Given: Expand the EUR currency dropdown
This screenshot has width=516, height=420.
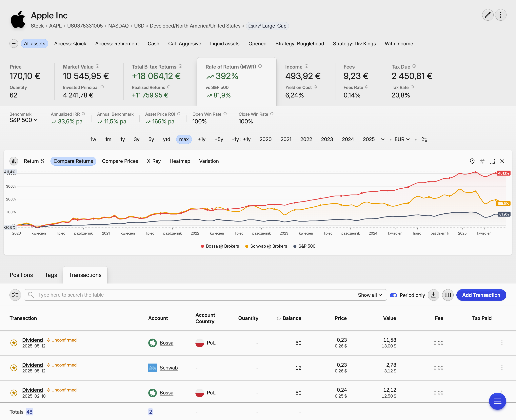Looking at the screenshot, I should pos(402,139).
